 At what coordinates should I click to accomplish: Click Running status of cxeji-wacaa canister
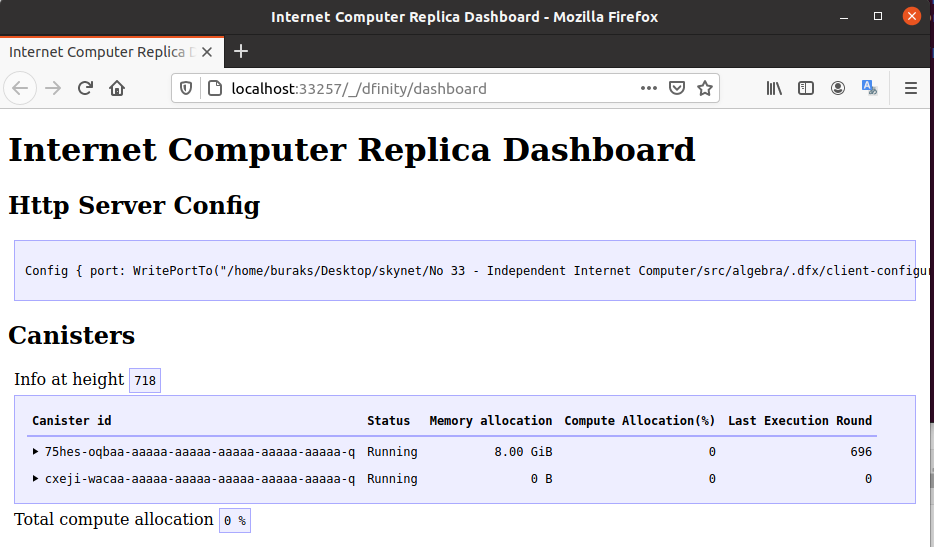click(x=392, y=478)
